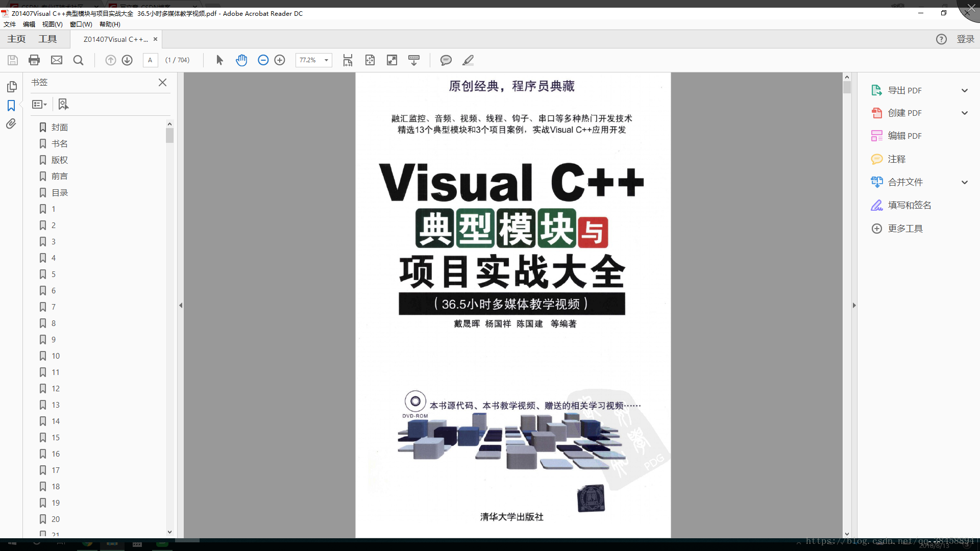Click the fit width scrolling icon

[348, 60]
